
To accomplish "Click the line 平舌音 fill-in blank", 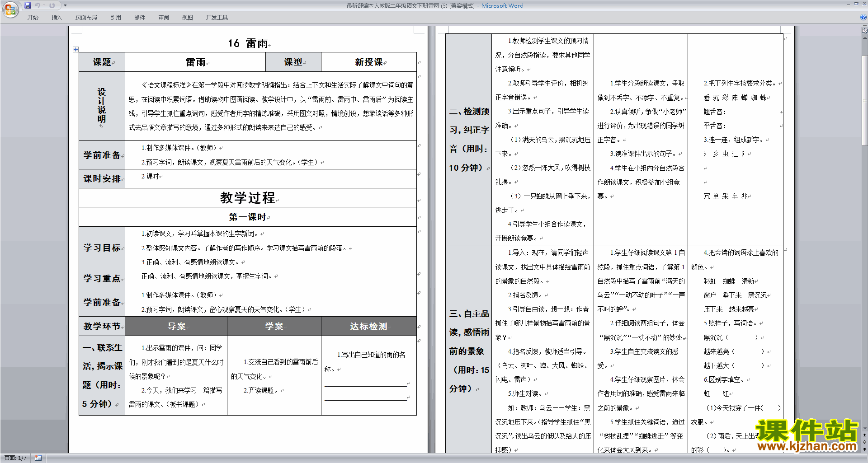I will (x=754, y=126).
